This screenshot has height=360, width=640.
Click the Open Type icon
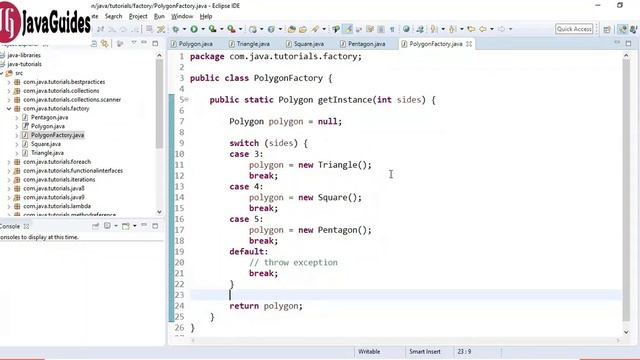[x=291, y=29]
